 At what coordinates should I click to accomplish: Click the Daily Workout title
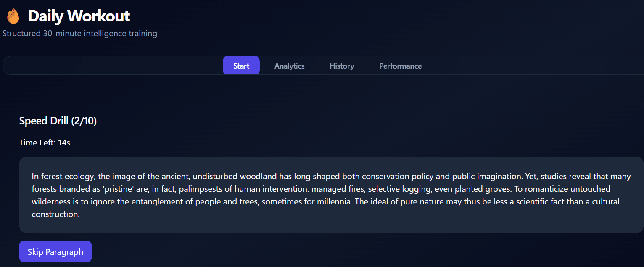coord(79,16)
